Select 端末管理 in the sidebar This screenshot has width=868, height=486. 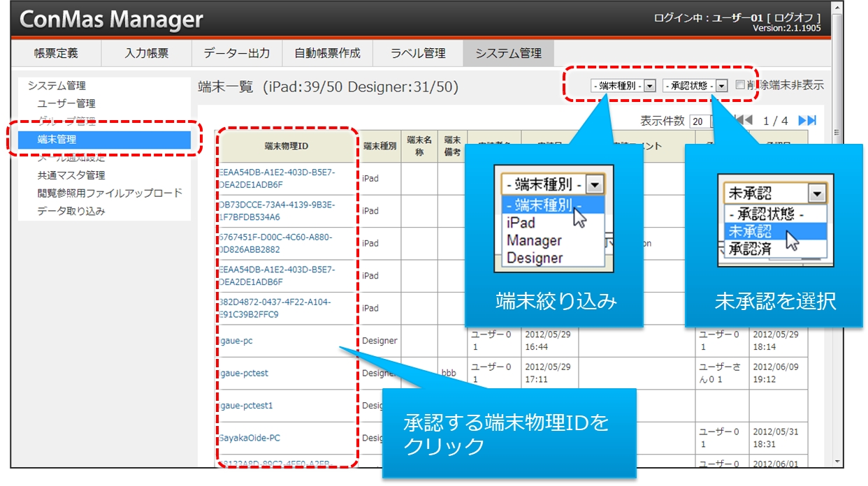pos(105,140)
